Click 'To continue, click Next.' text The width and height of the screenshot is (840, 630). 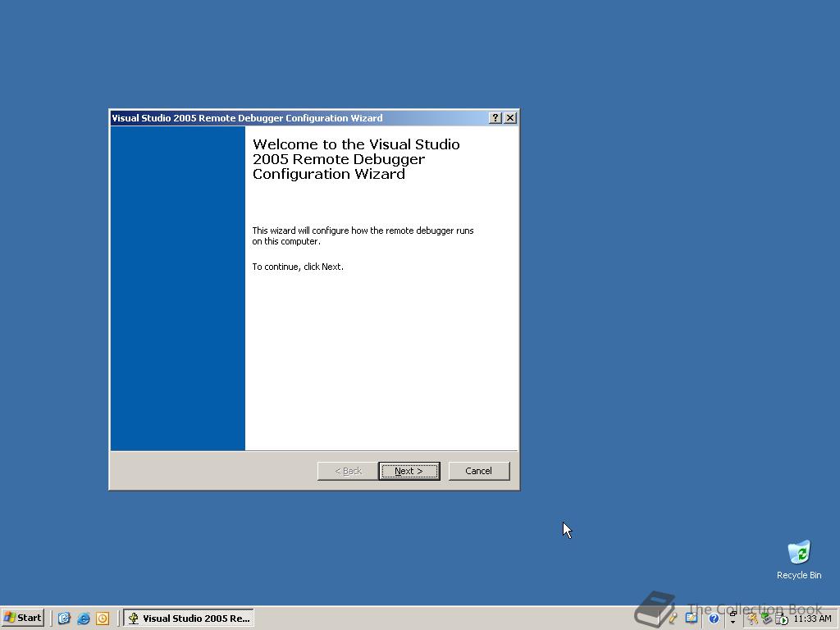[298, 267]
